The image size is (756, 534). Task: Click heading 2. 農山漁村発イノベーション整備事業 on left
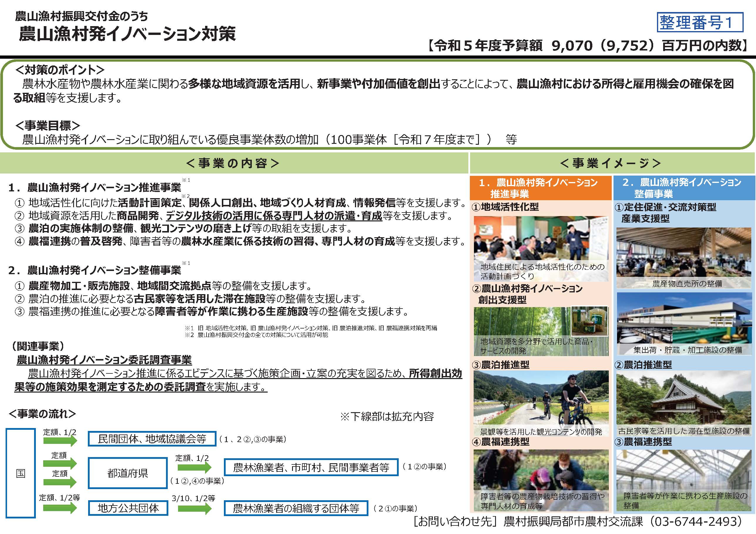pyautogui.click(x=95, y=270)
